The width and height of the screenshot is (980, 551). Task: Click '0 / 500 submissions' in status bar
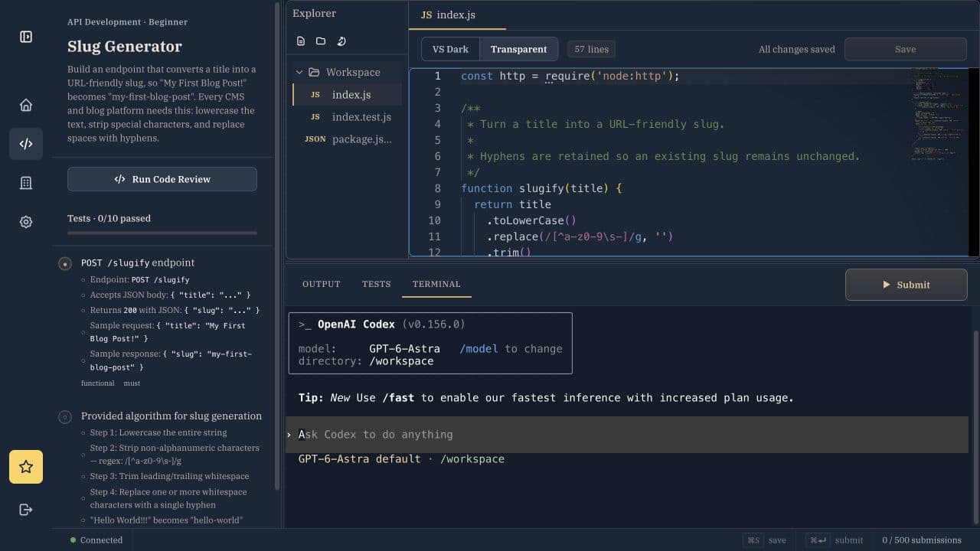tap(921, 540)
